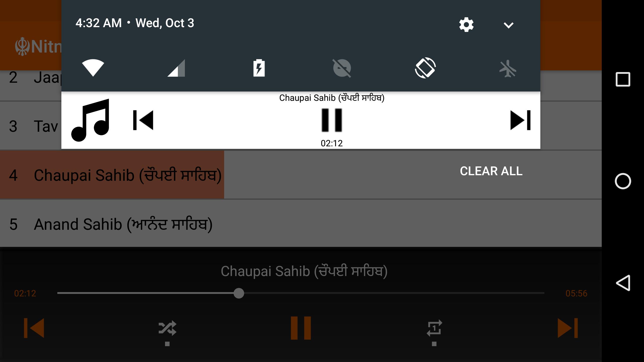Pause playback from the notification
This screenshot has height=362, width=644.
click(x=332, y=120)
